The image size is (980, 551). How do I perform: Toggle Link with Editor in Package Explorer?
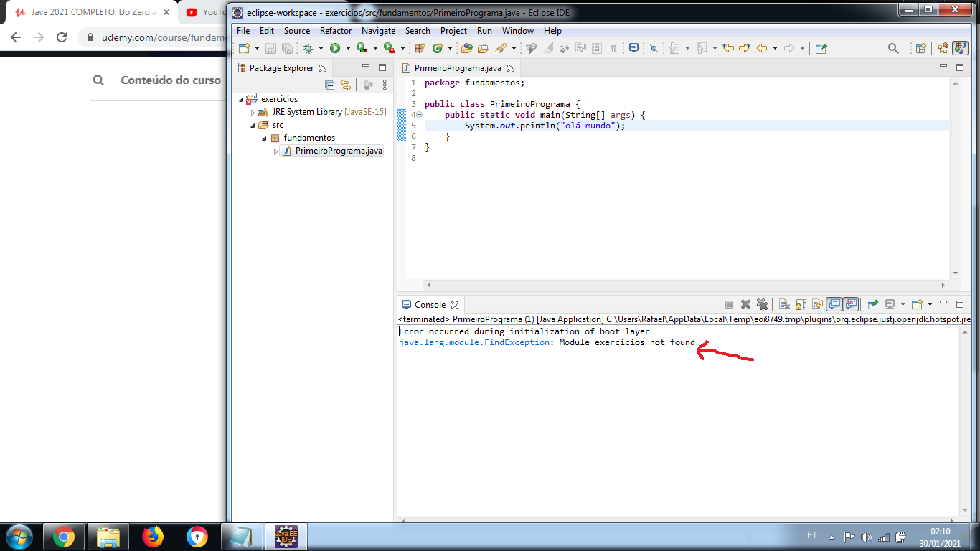click(346, 85)
